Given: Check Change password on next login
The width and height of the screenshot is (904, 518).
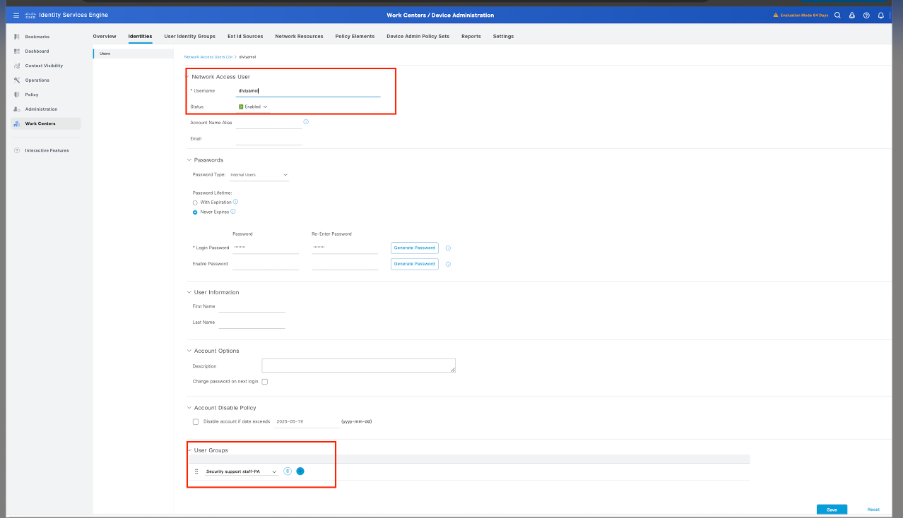Looking at the screenshot, I should tap(265, 382).
